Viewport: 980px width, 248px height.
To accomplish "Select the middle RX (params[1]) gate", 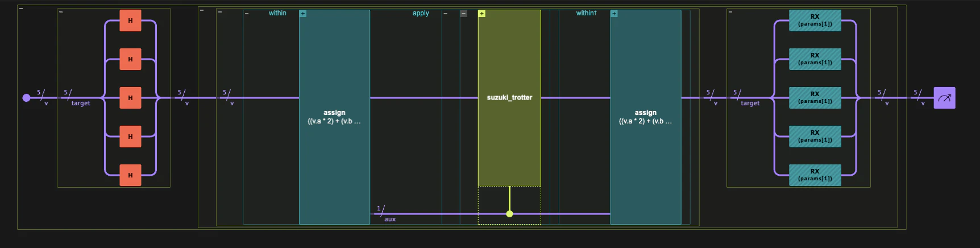I will point(815,98).
